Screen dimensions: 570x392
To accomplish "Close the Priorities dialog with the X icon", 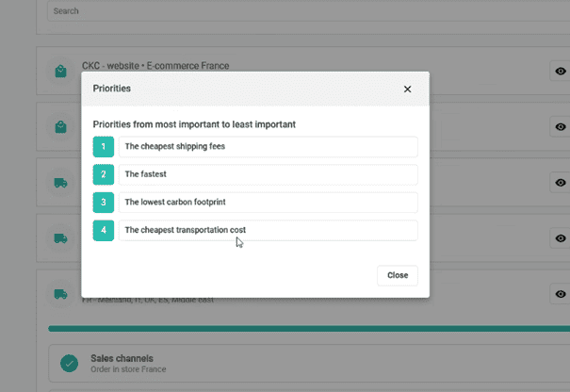I will pos(407,89).
